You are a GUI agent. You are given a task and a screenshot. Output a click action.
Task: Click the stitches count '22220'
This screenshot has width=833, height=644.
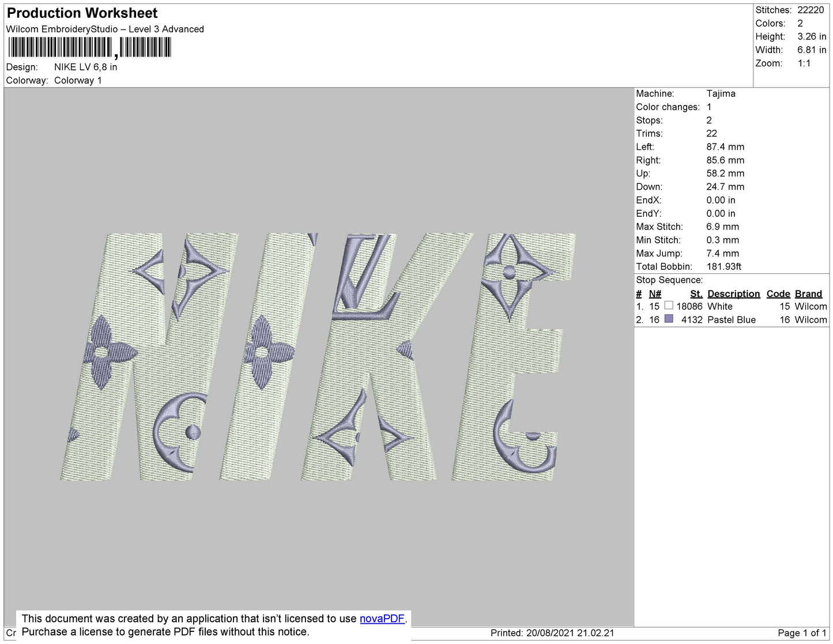click(811, 10)
